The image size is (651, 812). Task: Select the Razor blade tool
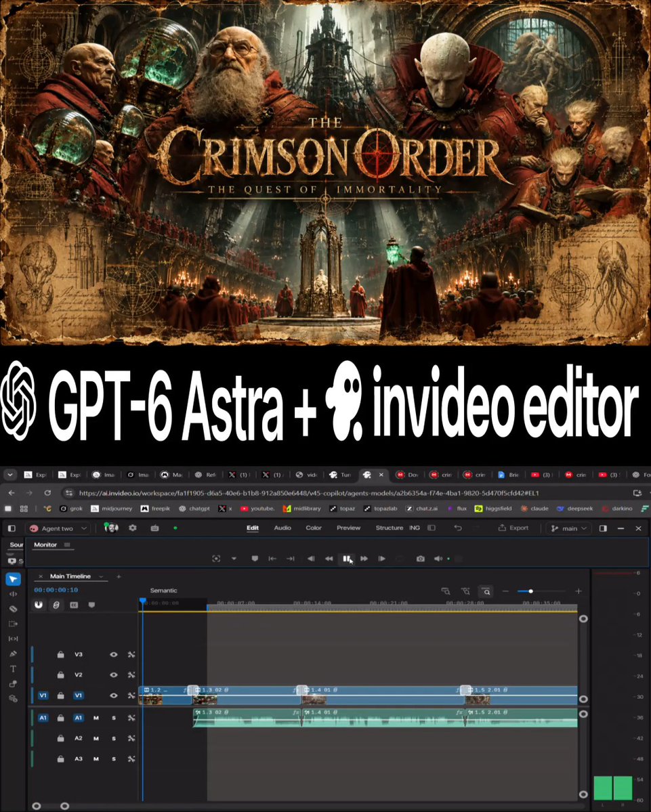click(13, 609)
